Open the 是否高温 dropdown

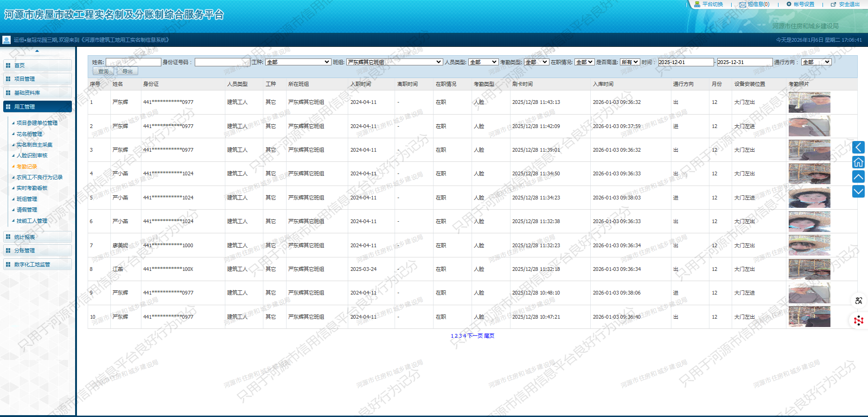pos(630,62)
